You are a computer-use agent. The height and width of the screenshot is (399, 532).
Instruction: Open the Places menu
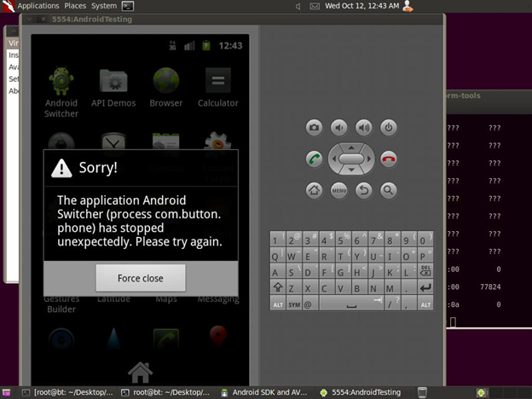(x=75, y=6)
